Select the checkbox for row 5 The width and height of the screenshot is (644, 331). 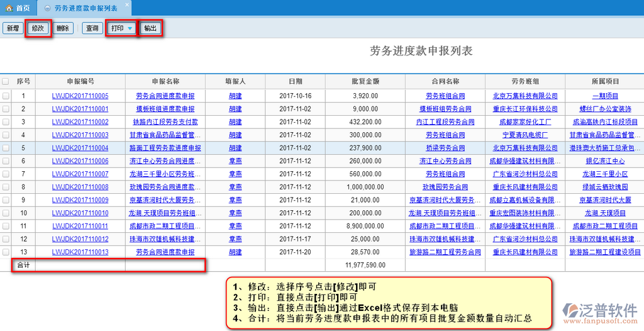coord(6,148)
